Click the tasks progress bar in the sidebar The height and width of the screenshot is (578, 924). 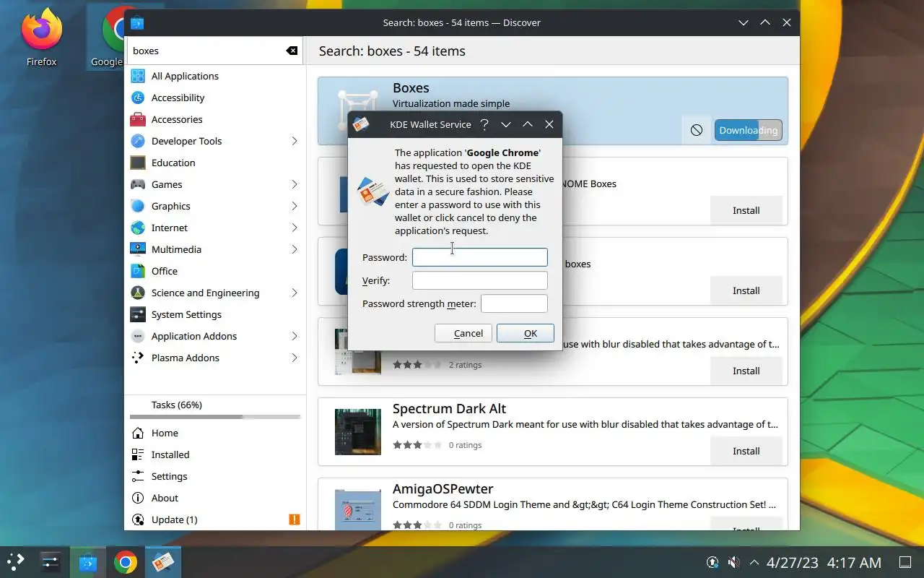(x=215, y=417)
